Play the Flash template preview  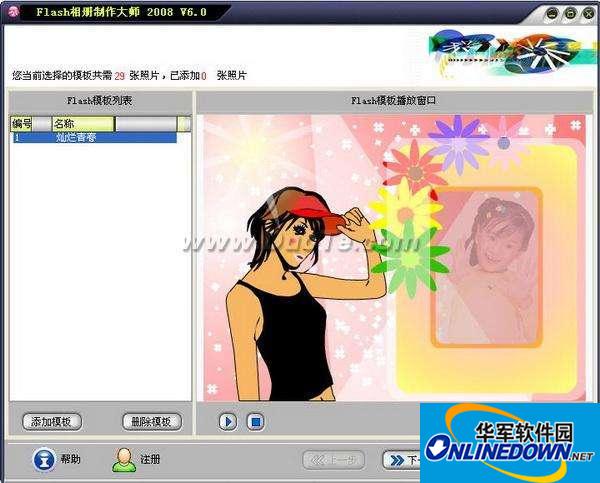click(x=228, y=422)
